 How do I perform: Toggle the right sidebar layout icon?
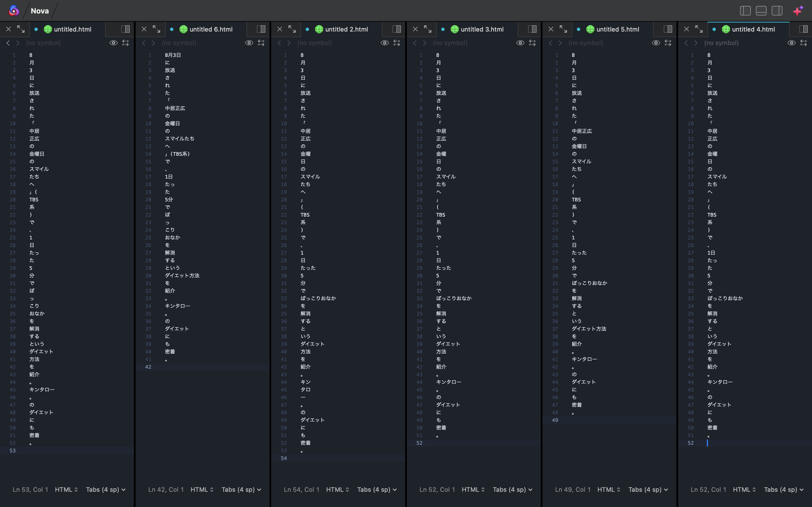pos(777,11)
